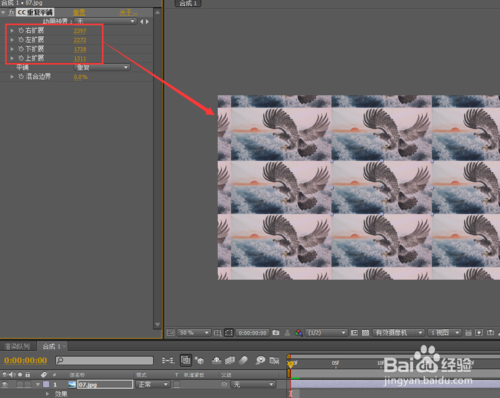The width and height of the screenshot is (500, 398).
Task: Click the 左扩展 value 2272
Action: pyautogui.click(x=80, y=40)
